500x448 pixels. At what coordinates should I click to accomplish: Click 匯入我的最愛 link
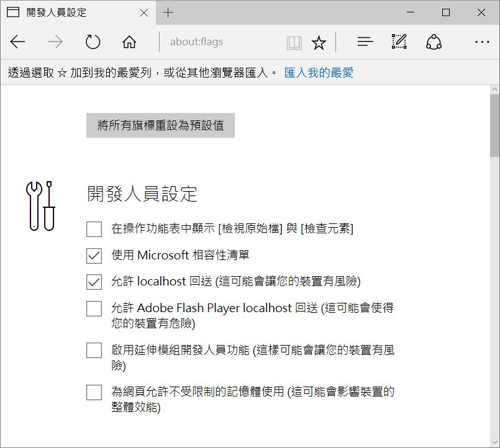(319, 73)
